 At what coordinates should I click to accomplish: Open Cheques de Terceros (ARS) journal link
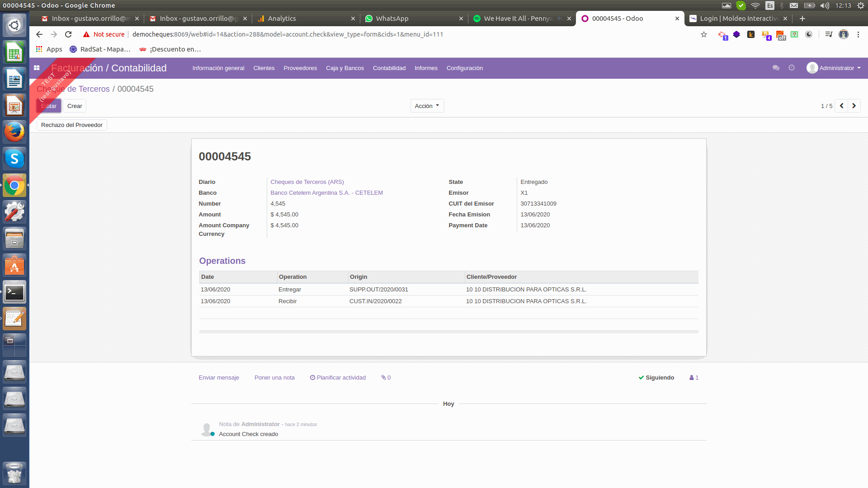[x=307, y=182]
